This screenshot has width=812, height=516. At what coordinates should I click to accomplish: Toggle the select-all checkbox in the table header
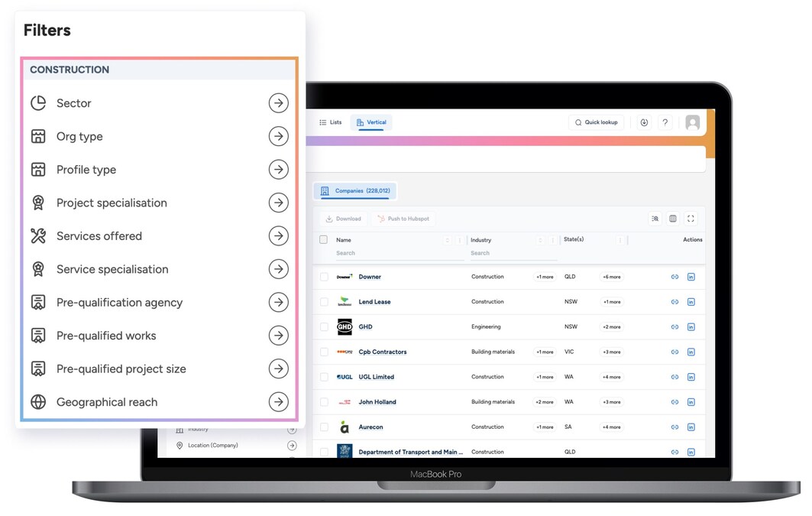325,239
